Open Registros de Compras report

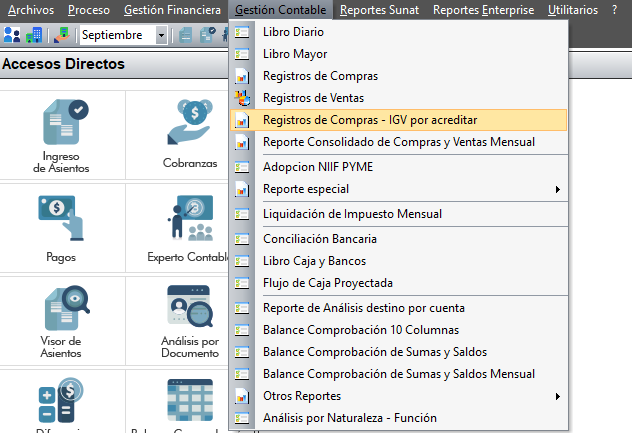(x=398, y=76)
